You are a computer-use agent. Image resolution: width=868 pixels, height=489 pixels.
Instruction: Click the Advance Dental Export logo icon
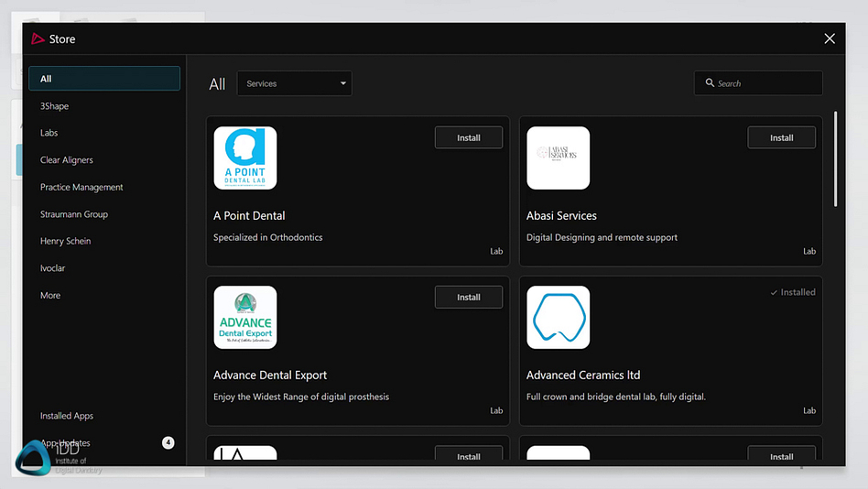[x=245, y=318]
